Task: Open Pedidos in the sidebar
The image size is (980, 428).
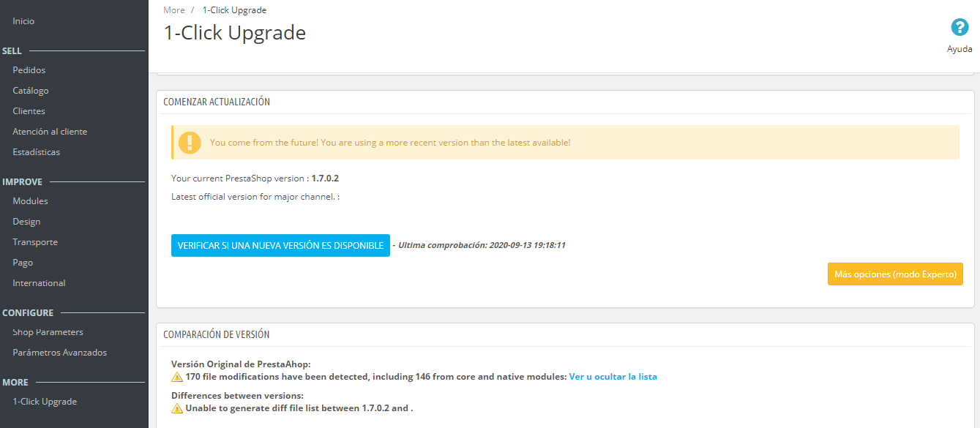Action: (x=29, y=70)
